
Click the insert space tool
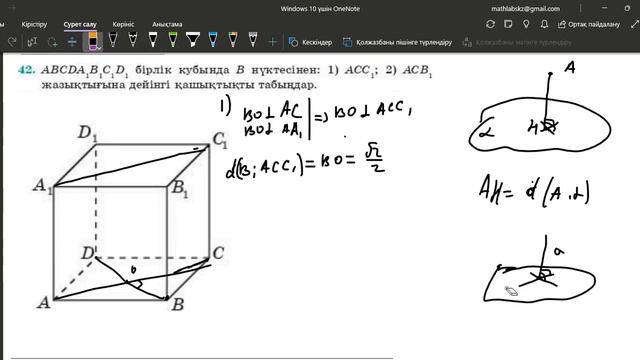pos(72,42)
